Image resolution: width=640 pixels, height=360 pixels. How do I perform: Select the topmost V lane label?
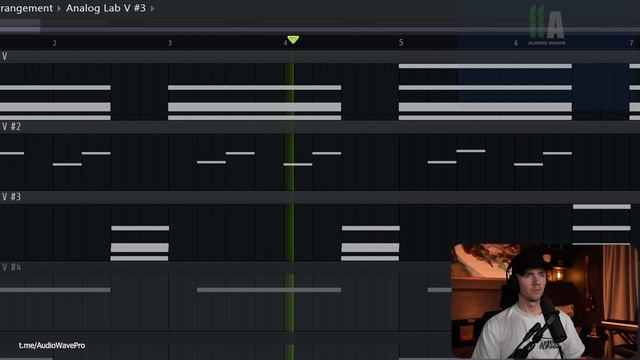pyautogui.click(x=4, y=56)
